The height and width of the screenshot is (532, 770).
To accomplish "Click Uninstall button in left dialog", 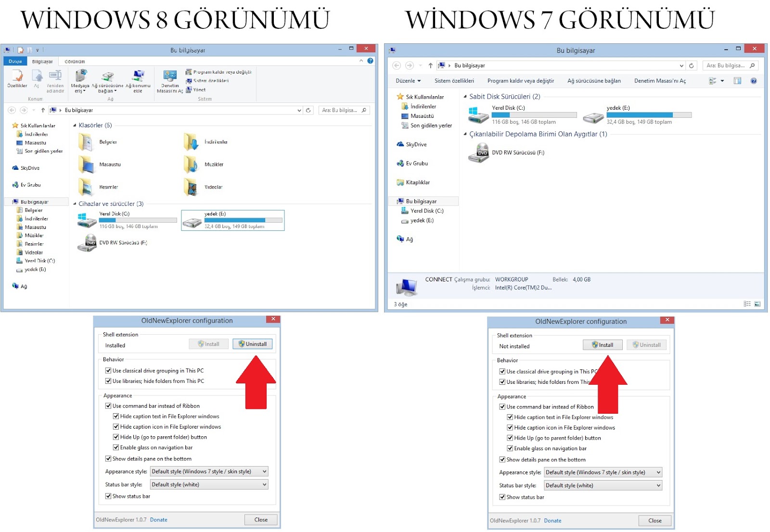I will click(x=253, y=344).
